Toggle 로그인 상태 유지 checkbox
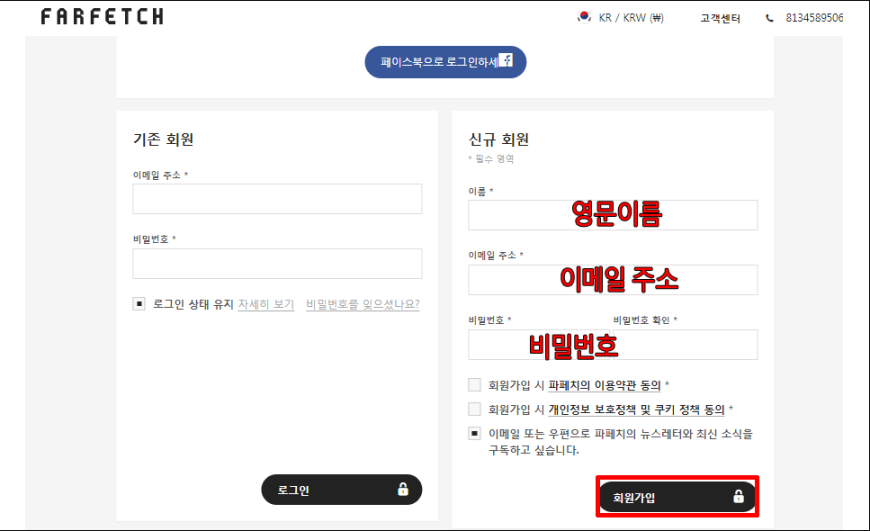The image size is (870, 531). tap(139, 304)
